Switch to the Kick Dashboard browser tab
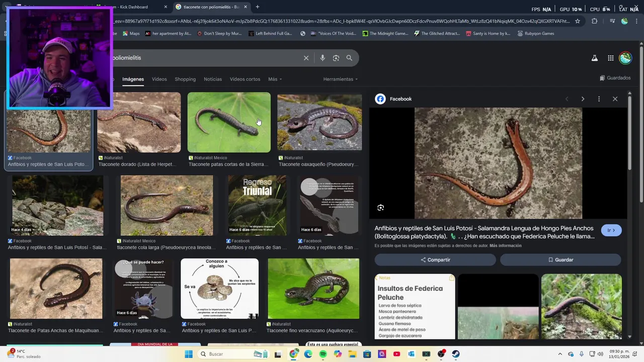Image resolution: width=644 pixels, height=362 pixels. coord(132,7)
